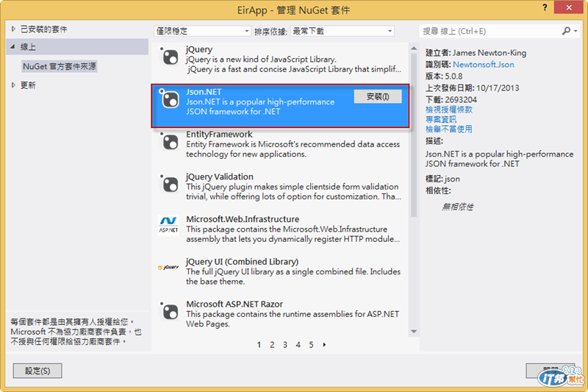Expand the 更新 tree node
The width and height of the screenshot is (588, 392).
tap(13, 85)
